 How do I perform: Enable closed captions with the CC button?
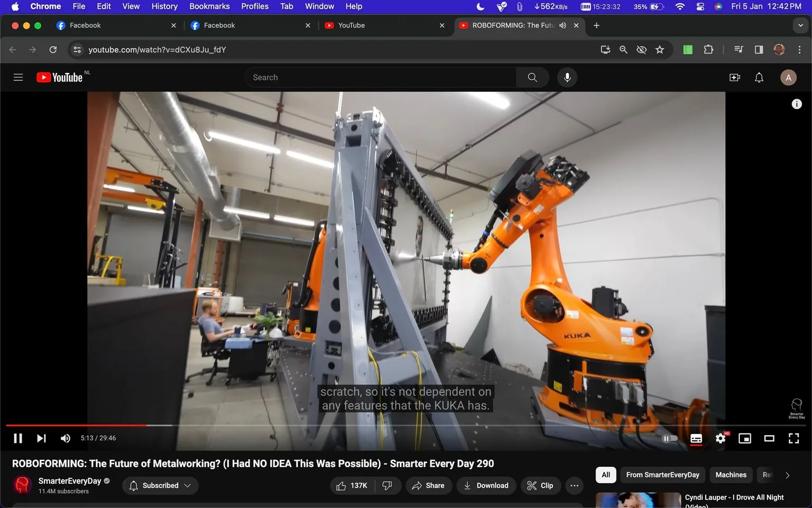[696, 438]
